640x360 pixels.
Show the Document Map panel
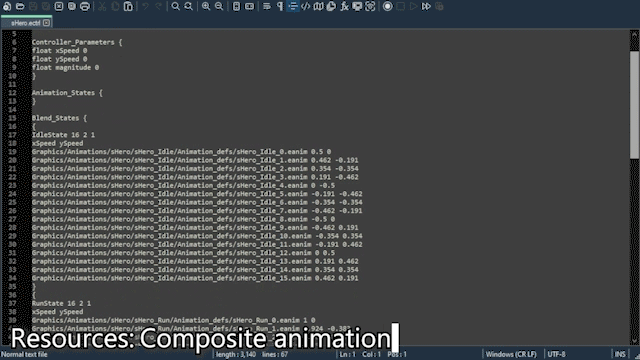tap(318, 6)
